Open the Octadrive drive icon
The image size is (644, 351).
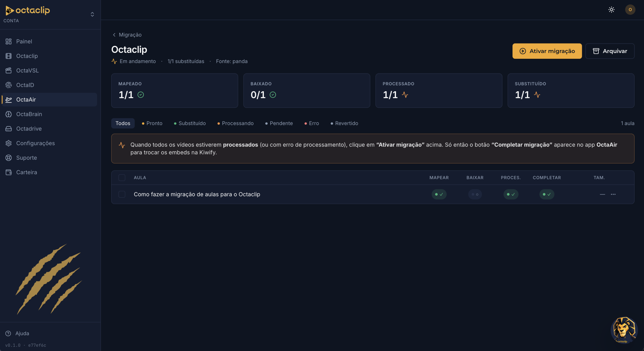click(x=9, y=129)
